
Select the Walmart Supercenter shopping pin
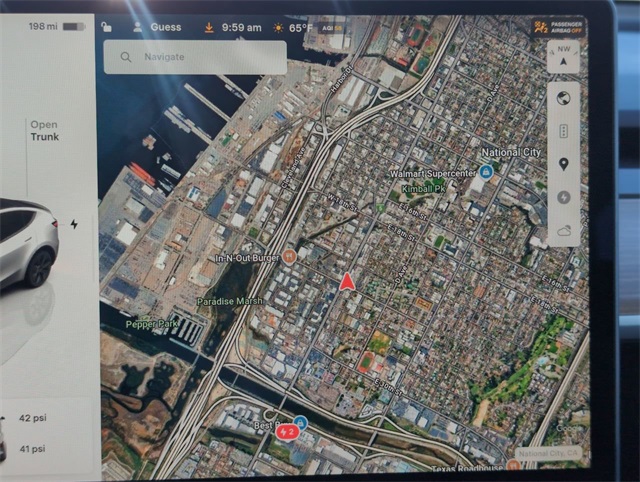(486, 172)
